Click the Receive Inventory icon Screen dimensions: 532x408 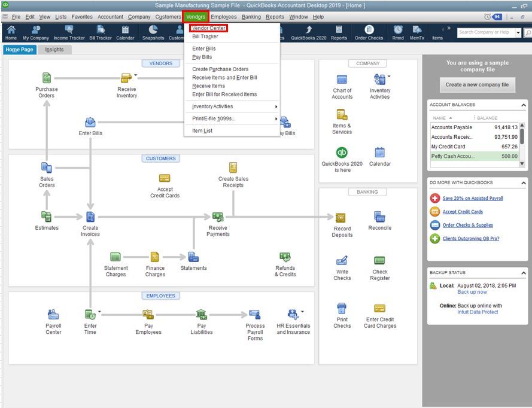[x=126, y=78]
